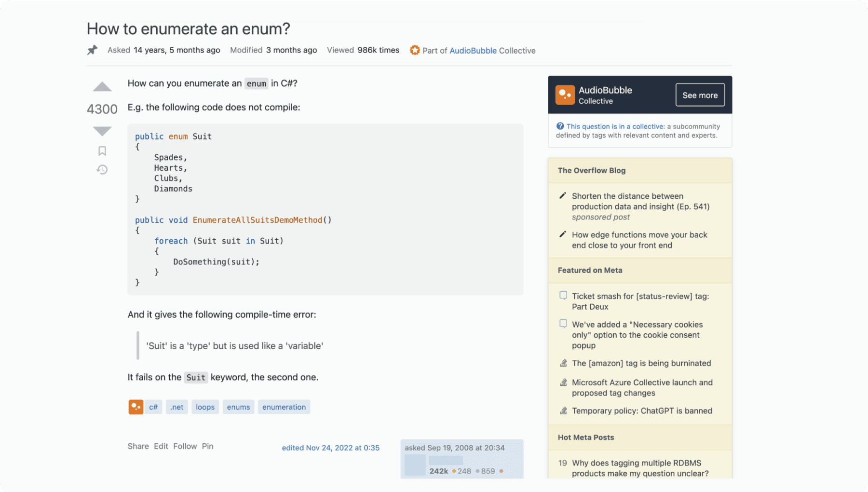Select the enums tag
The width and height of the screenshot is (868, 492).
click(x=238, y=407)
